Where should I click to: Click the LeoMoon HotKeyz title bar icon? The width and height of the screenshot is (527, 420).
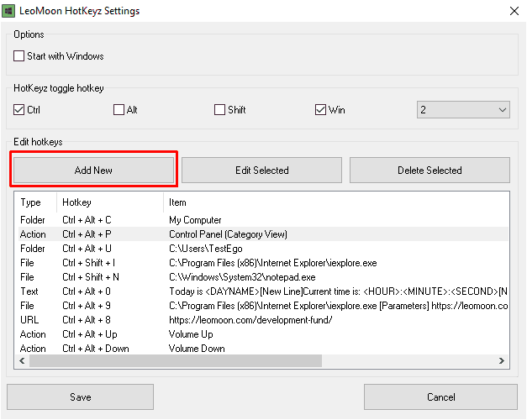[8, 11]
